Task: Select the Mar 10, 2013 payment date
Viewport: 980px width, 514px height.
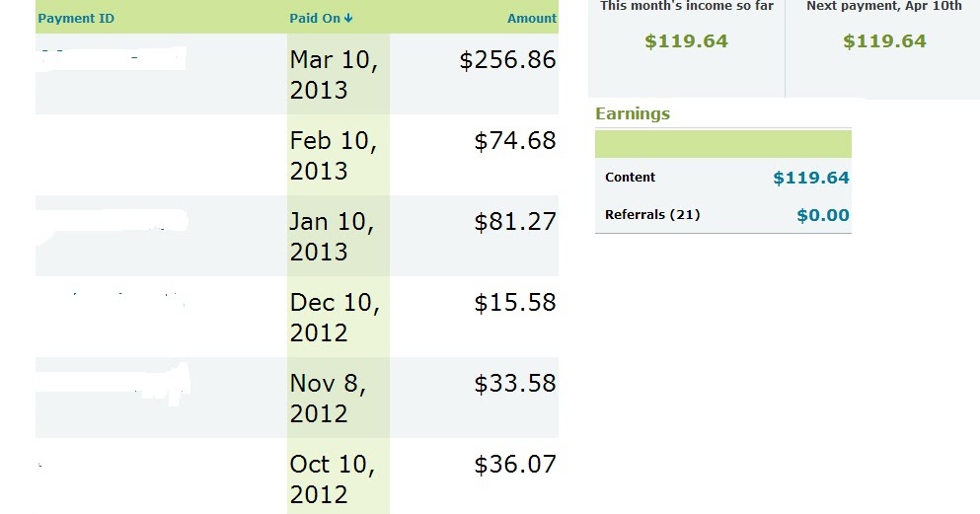Action: pos(335,74)
